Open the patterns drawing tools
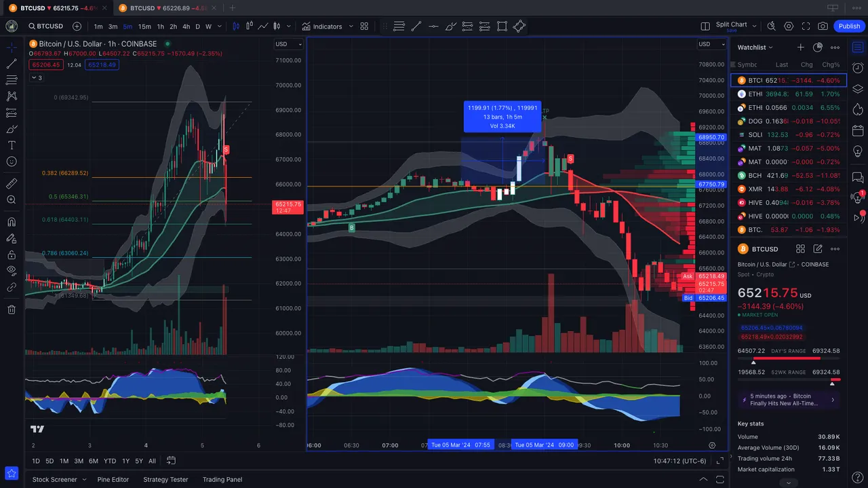The width and height of the screenshot is (868, 488). [x=12, y=96]
